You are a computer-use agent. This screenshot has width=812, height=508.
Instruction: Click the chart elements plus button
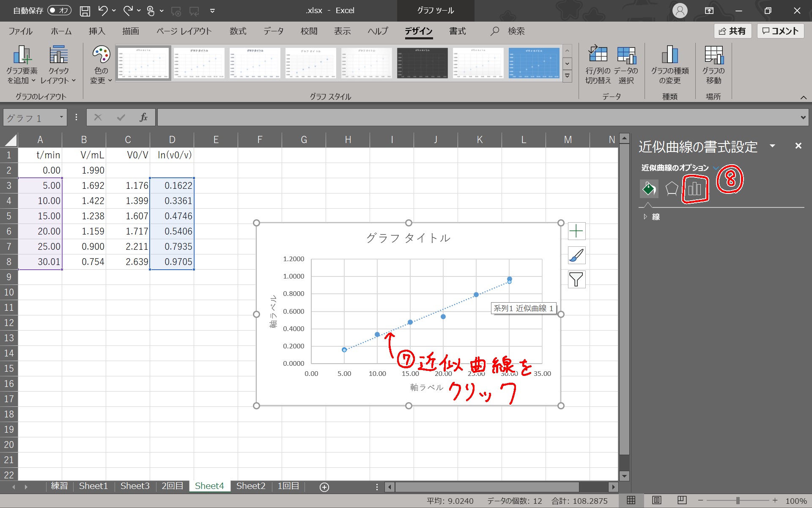(576, 231)
